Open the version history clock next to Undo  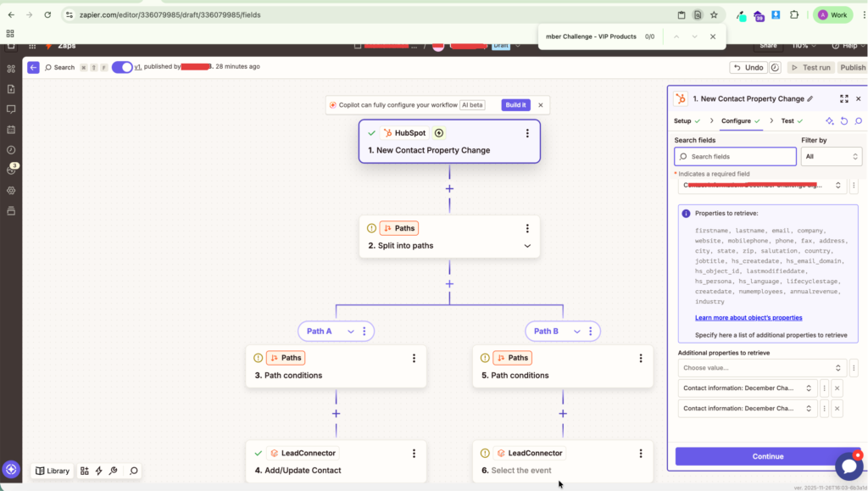(775, 68)
